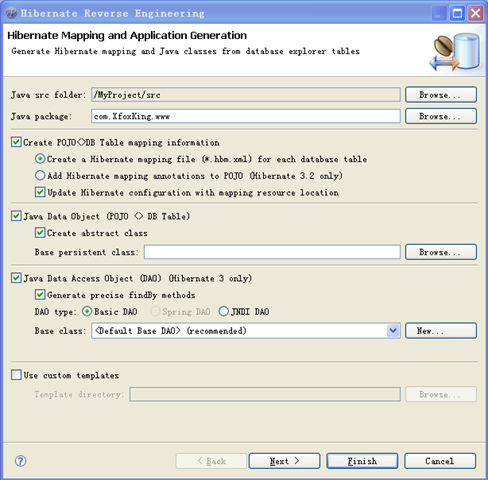The image size is (488, 480).
Task: Click New button beside Base class
Action: 441,331
